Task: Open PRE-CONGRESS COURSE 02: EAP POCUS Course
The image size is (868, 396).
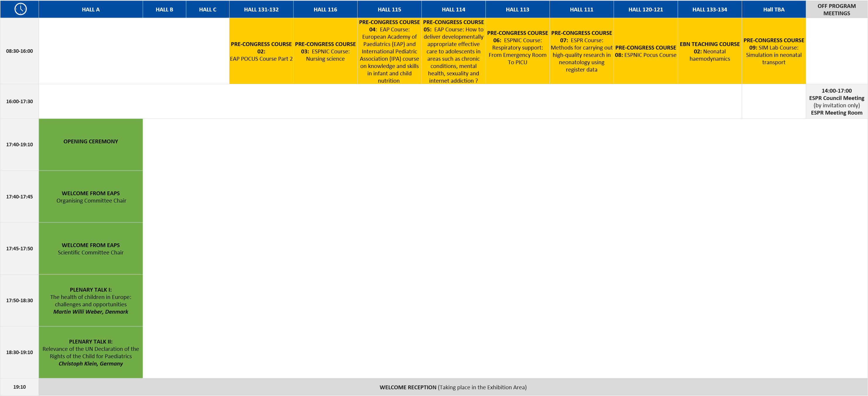Action: 261,51
